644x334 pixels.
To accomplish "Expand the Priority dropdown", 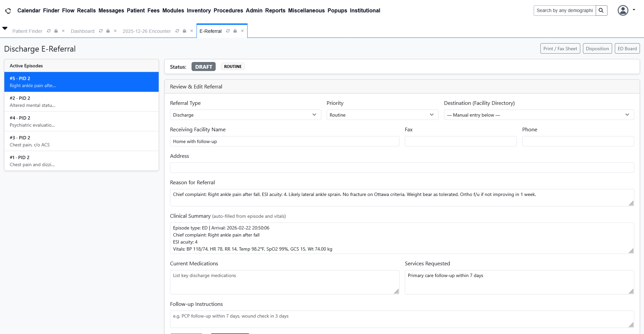I will click(382, 115).
